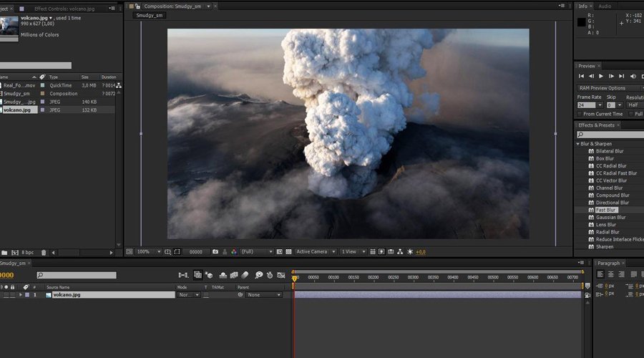Click the Always Preview This View icon
This screenshot has height=358, width=644.
pyautogui.click(x=129, y=251)
